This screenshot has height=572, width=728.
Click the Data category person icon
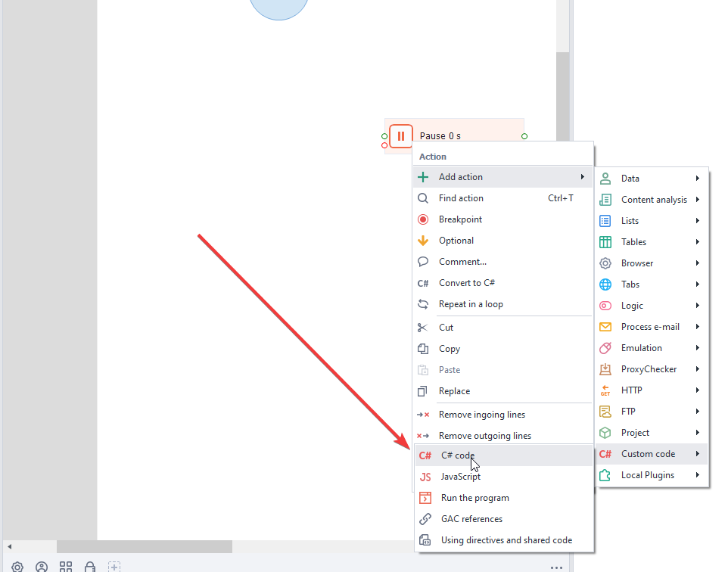(605, 179)
